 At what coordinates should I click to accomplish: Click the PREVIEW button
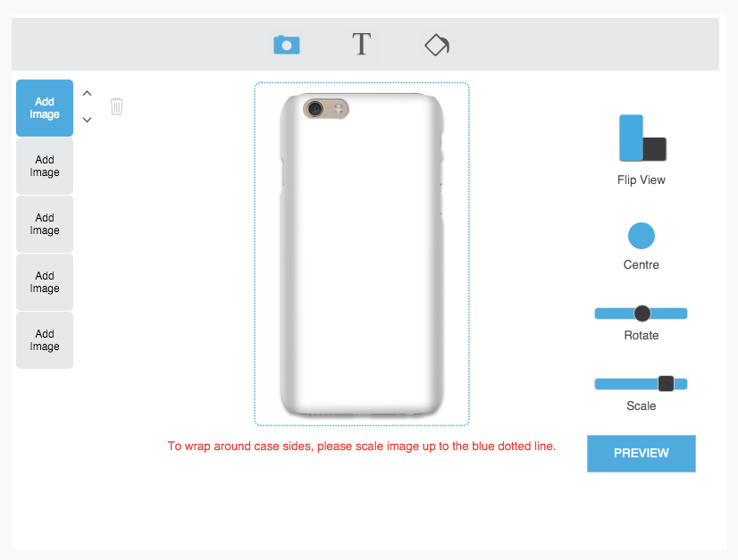pos(641,453)
